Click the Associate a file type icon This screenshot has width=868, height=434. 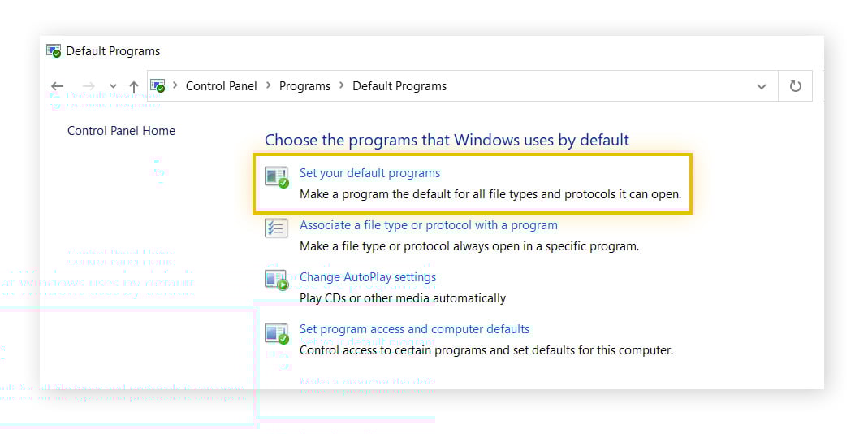point(277,228)
